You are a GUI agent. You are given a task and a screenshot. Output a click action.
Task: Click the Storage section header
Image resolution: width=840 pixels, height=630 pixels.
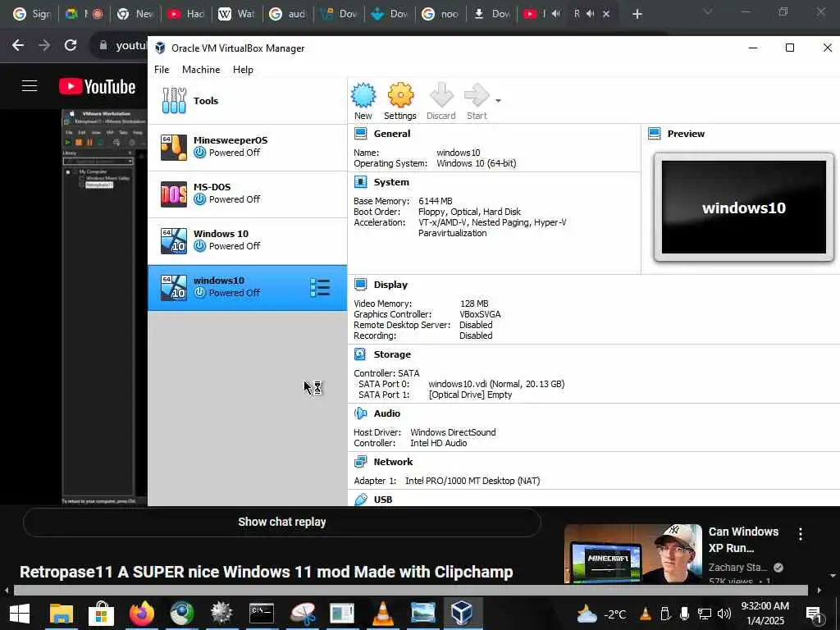click(x=392, y=354)
